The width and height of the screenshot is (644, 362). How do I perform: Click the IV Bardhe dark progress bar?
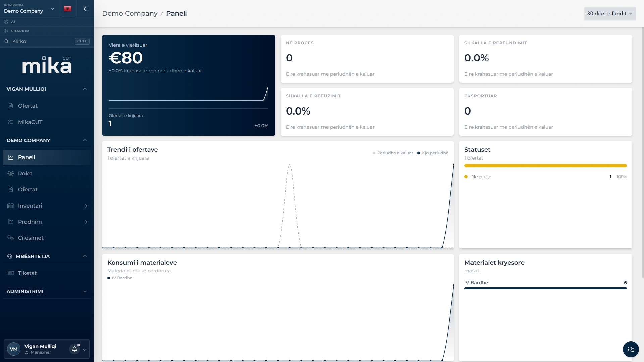coord(546,288)
